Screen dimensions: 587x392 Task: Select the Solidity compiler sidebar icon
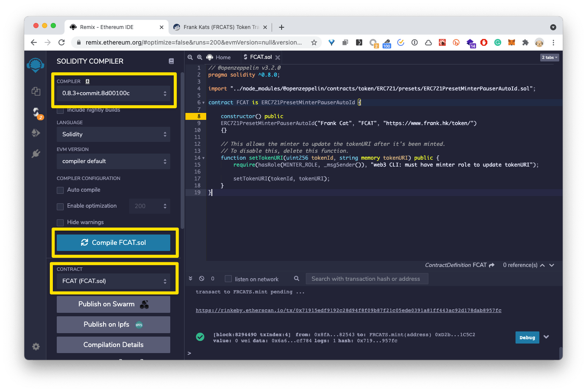pyautogui.click(x=36, y=112)
